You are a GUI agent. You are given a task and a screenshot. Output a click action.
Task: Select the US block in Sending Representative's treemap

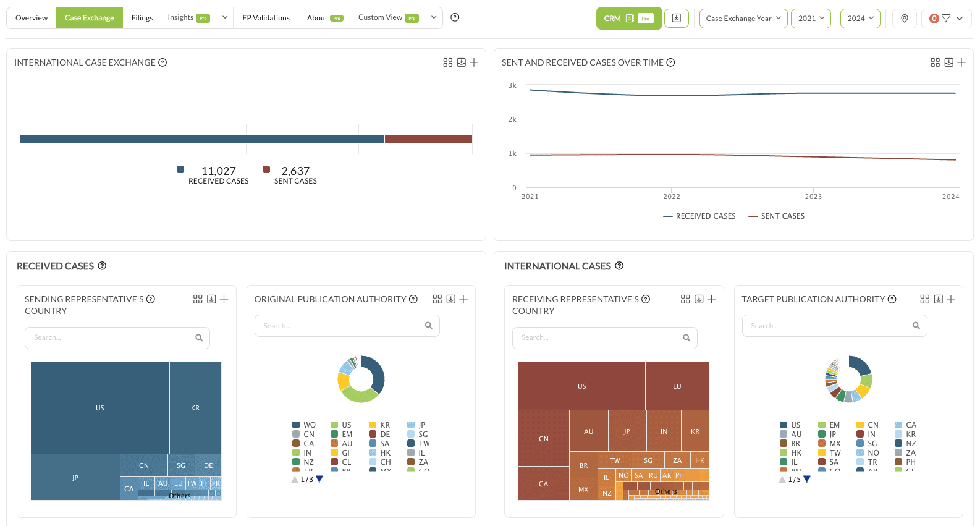coord(100,408)
